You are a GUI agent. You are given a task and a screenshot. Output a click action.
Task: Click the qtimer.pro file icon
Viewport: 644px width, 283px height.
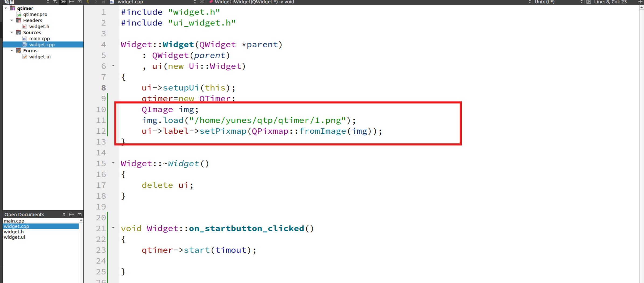coord(19,14)
